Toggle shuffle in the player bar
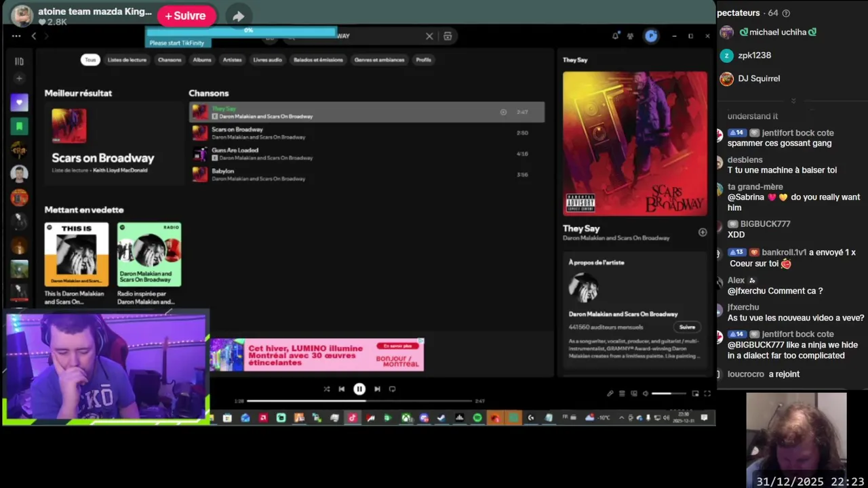868x488 pixels. point(326,389)
